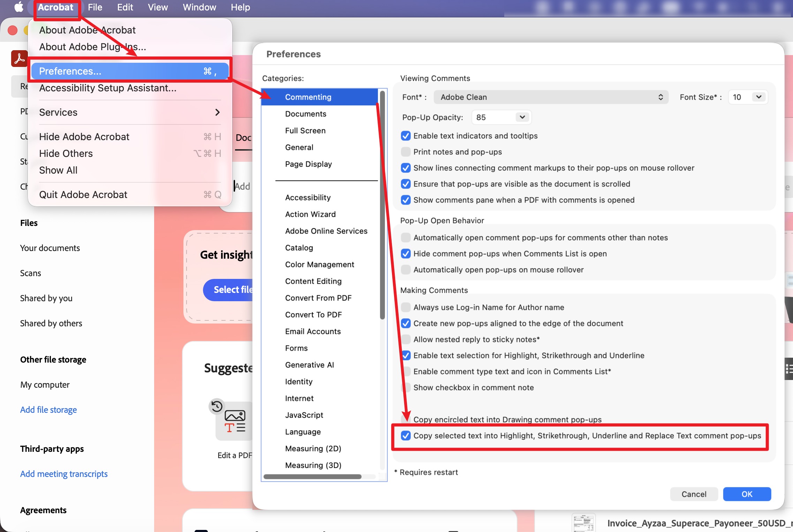Toggle Show lines connecting comment markups checkbox
The width and height of the screenshot is (793, 532).
click(x=406, y=168)
